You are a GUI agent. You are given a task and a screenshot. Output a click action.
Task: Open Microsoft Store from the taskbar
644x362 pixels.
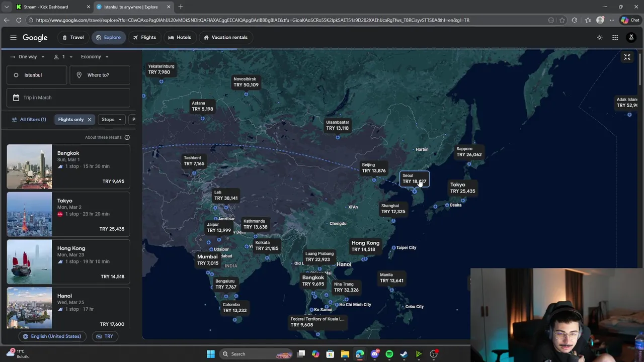[330, 354]
